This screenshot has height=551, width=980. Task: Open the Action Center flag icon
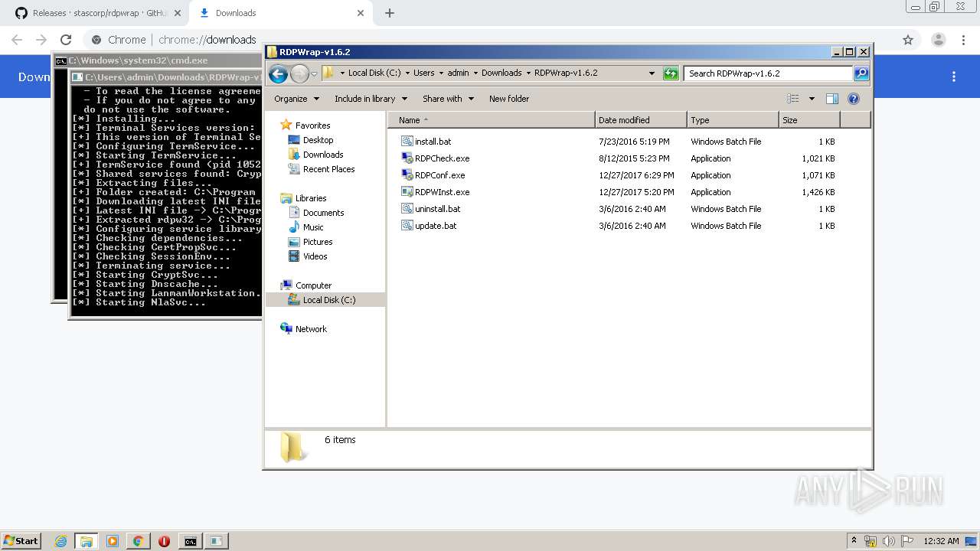(x=907, y=541)
